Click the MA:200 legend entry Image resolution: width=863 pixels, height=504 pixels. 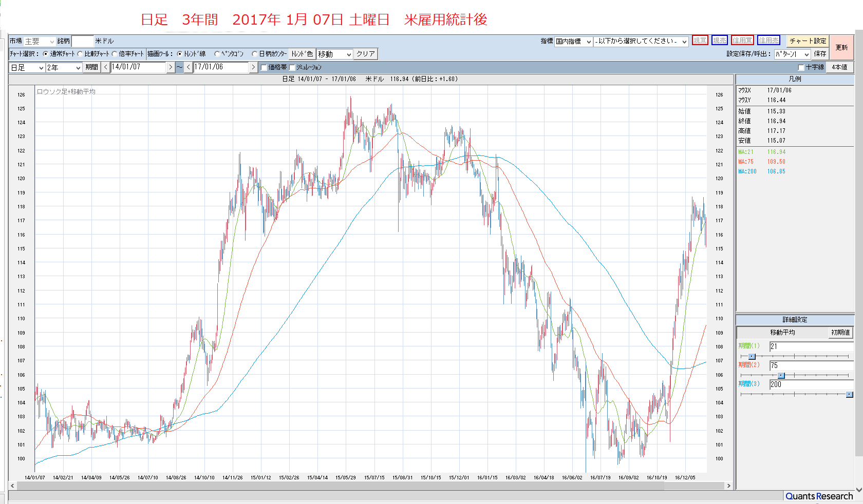(x=762, y=171)
